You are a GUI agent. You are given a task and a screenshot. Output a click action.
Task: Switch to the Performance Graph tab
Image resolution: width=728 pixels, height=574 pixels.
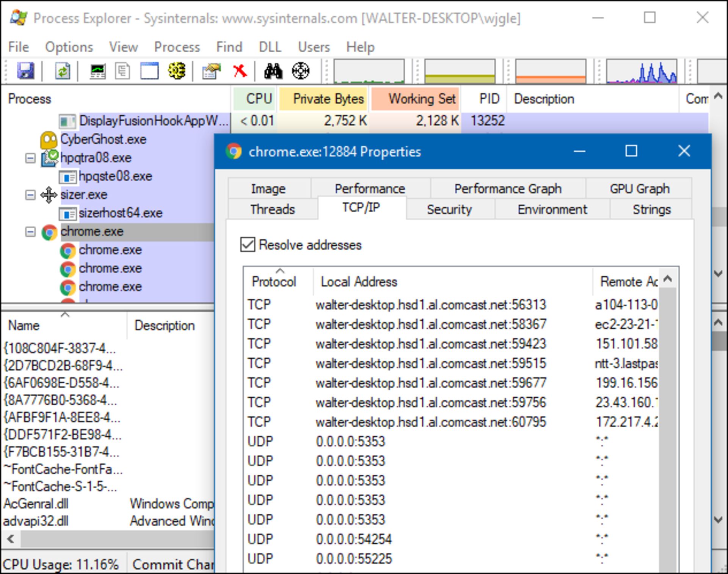tap(507, 188)
